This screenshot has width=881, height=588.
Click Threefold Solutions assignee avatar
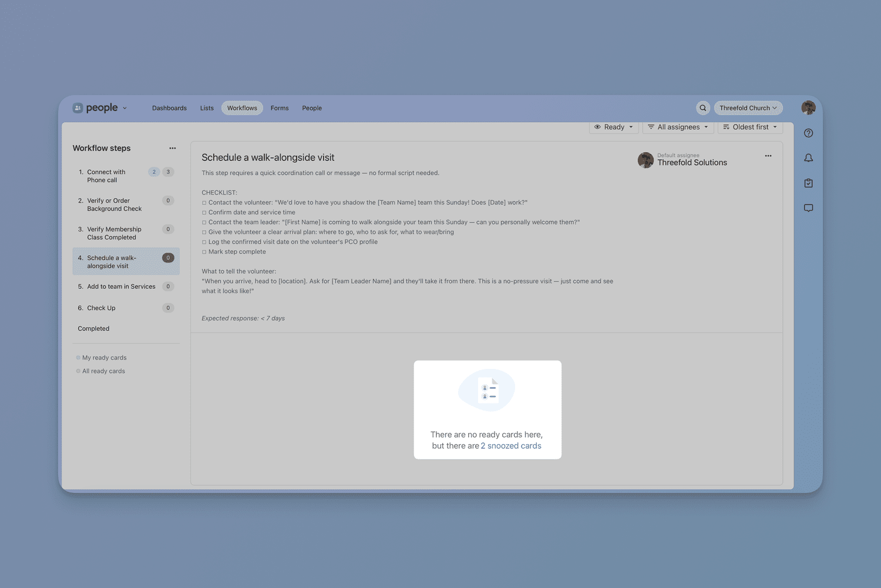click(645, 160)
